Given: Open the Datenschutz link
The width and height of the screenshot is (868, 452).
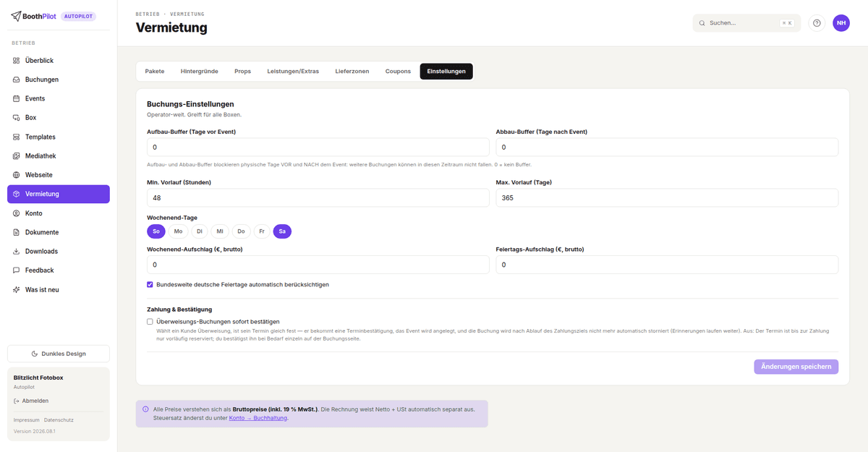Looking at the screenshot, I should click(59, 419).
